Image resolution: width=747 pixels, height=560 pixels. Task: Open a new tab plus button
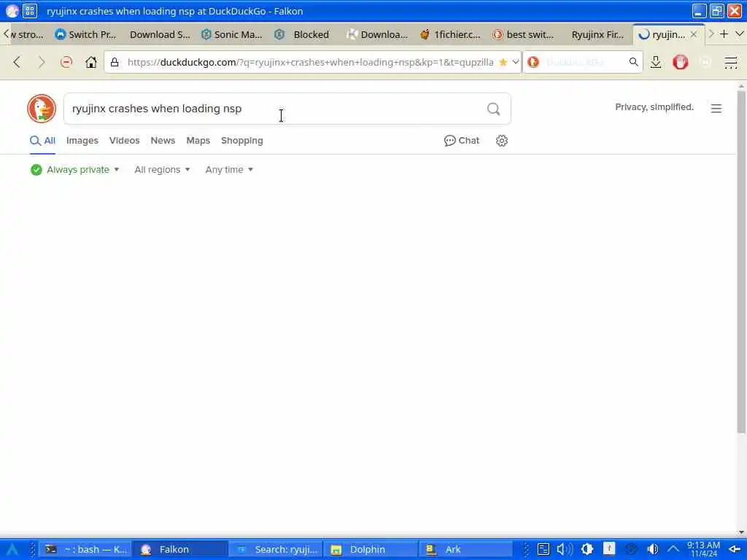click(724, 34)
